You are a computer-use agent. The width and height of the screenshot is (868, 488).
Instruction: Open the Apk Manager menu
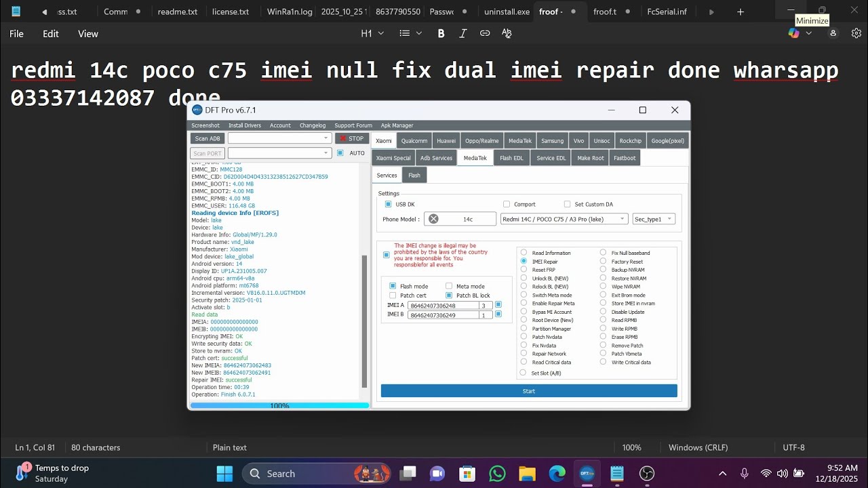[x=397, y=125]
